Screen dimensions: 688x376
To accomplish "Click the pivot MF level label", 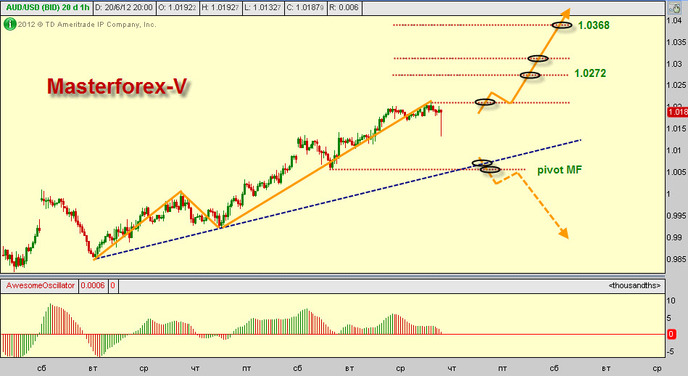I will tap(559, 170).
